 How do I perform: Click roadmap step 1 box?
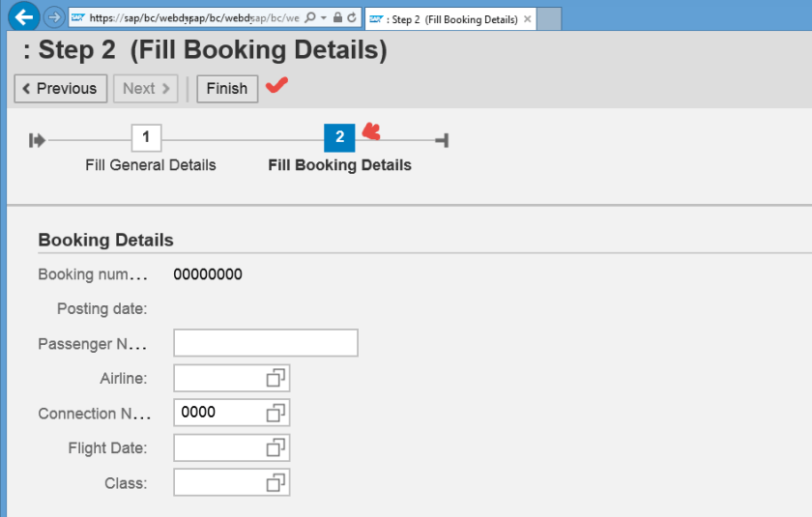click(147, 137)
